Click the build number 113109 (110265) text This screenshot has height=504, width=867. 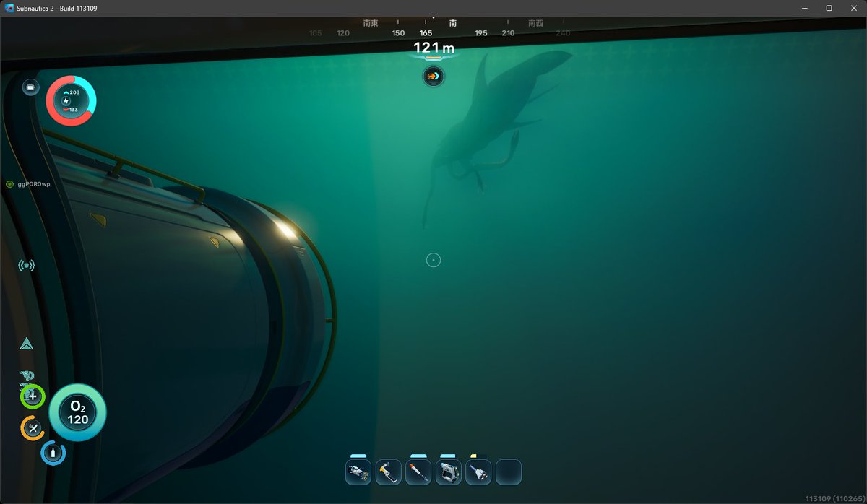[x=833, y=498]
